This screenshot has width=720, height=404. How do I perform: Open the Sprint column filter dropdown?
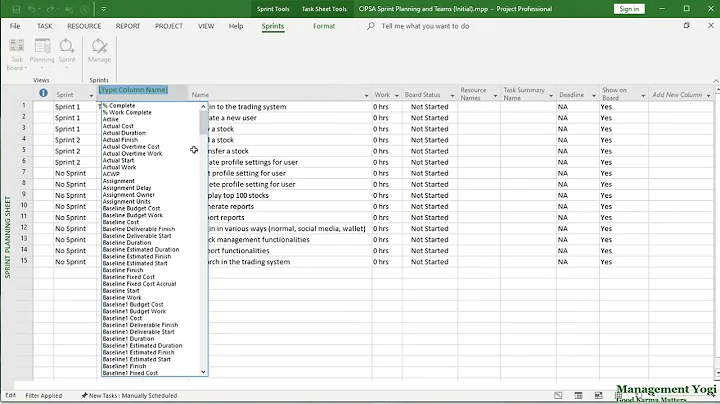click(91, 95)
